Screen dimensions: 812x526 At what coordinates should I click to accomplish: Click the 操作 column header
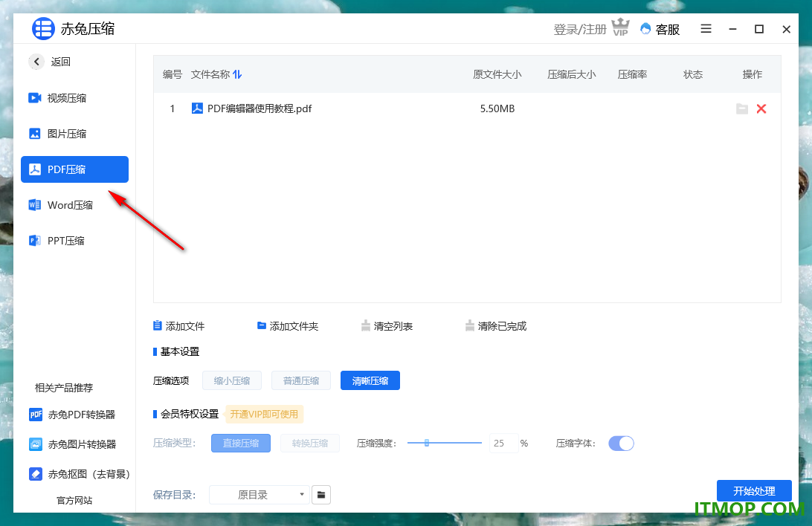752,74
